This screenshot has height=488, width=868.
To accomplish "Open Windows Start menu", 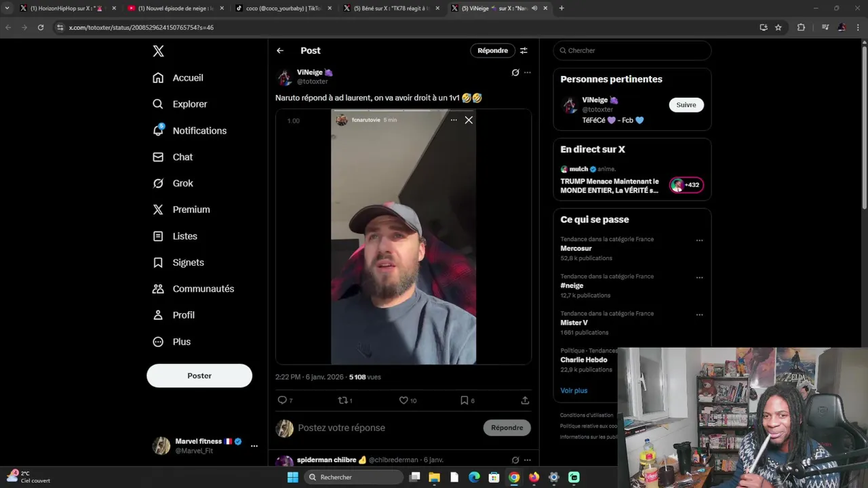I will (x=292, y=477).
